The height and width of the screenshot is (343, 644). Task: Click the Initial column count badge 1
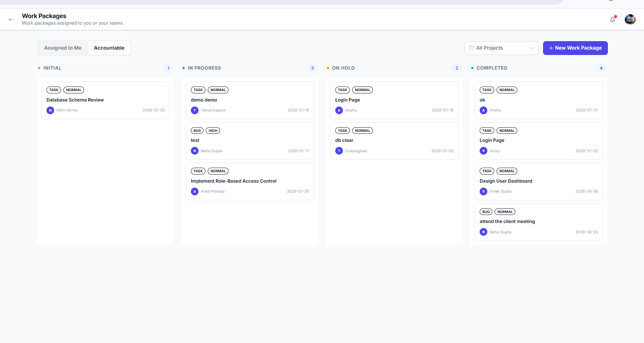(168, 68)
